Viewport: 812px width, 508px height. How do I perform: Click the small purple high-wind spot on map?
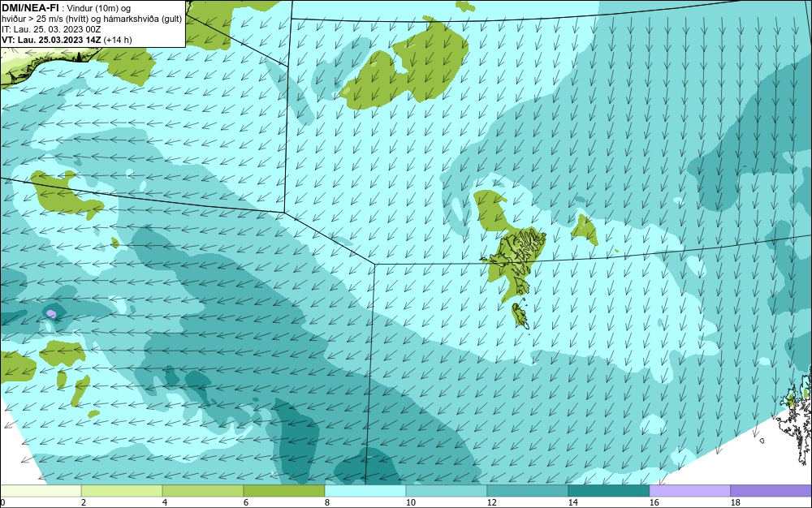tap(50, 313)
